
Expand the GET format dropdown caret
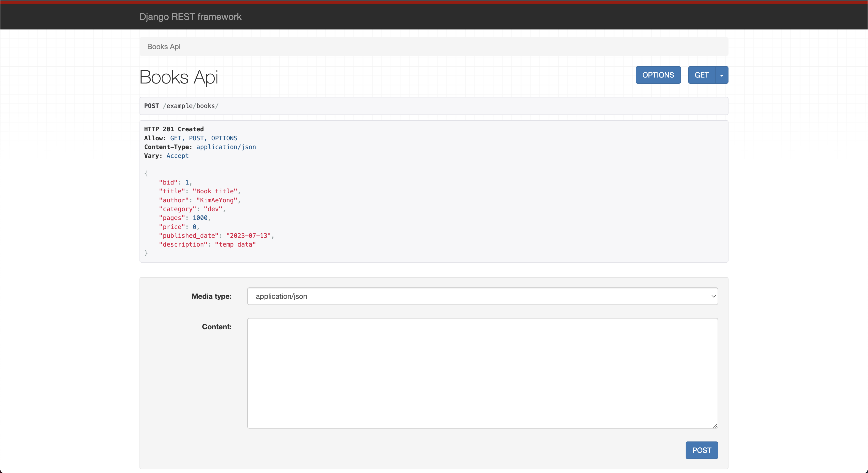(x=722, y=75)
